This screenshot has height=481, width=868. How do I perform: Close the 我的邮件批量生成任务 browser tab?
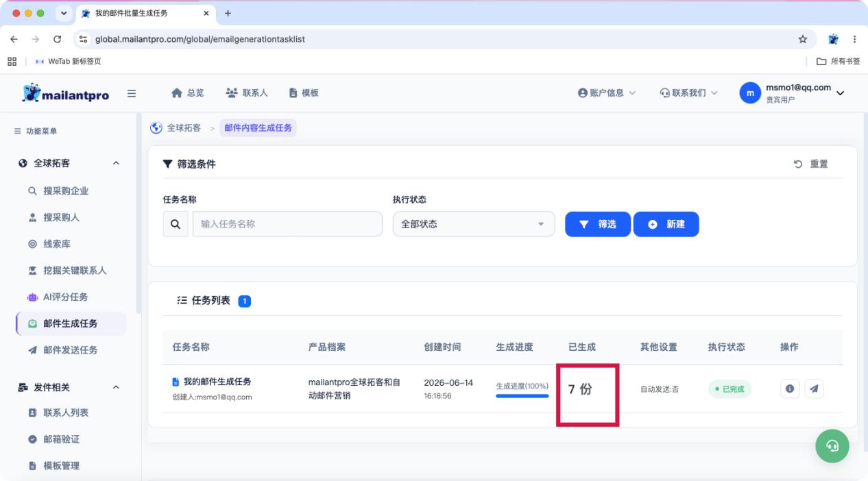(x=207, y=13)
